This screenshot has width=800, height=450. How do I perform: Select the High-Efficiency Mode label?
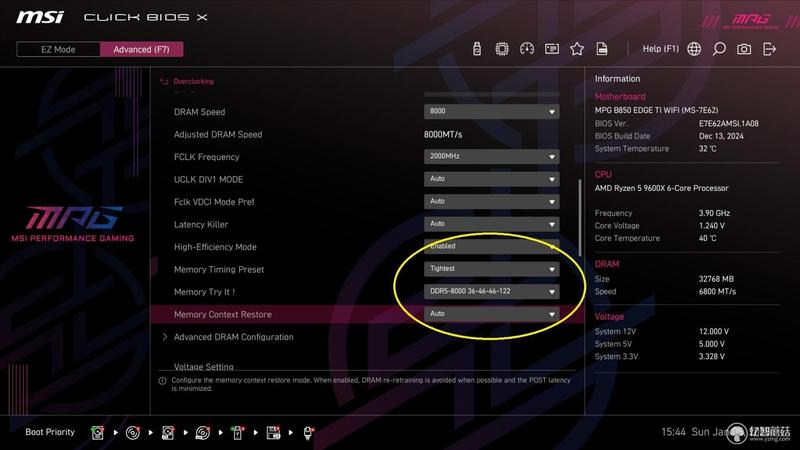tap(215, 247)
